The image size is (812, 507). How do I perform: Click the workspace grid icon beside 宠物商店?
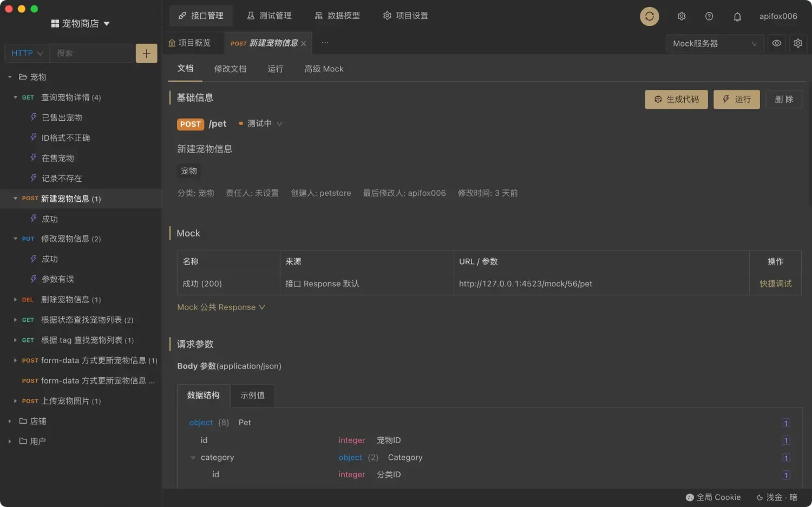54,23
